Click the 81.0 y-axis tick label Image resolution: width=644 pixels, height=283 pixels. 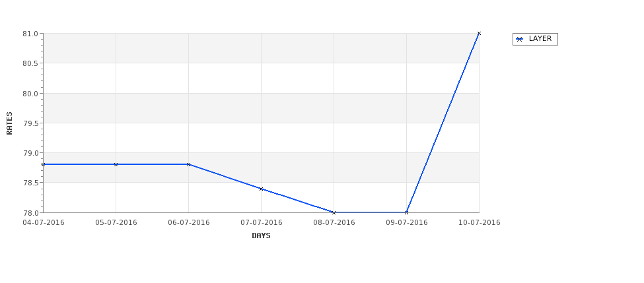click(30, 34)
